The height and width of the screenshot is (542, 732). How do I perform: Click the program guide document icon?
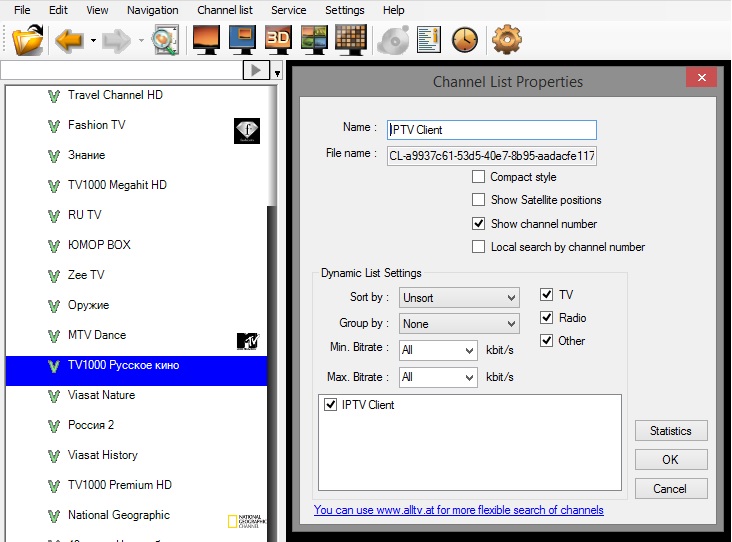(x=429, y=41)
